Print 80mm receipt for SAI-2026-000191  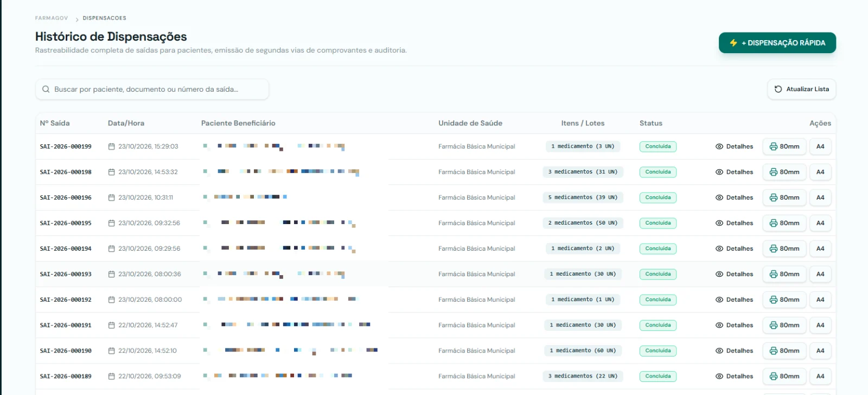(x=784, y=325)
